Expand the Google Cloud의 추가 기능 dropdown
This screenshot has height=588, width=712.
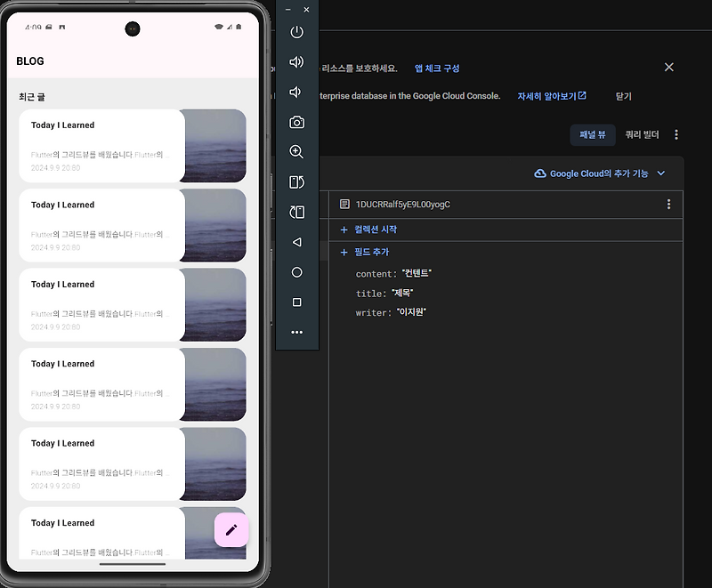[601, 173]
